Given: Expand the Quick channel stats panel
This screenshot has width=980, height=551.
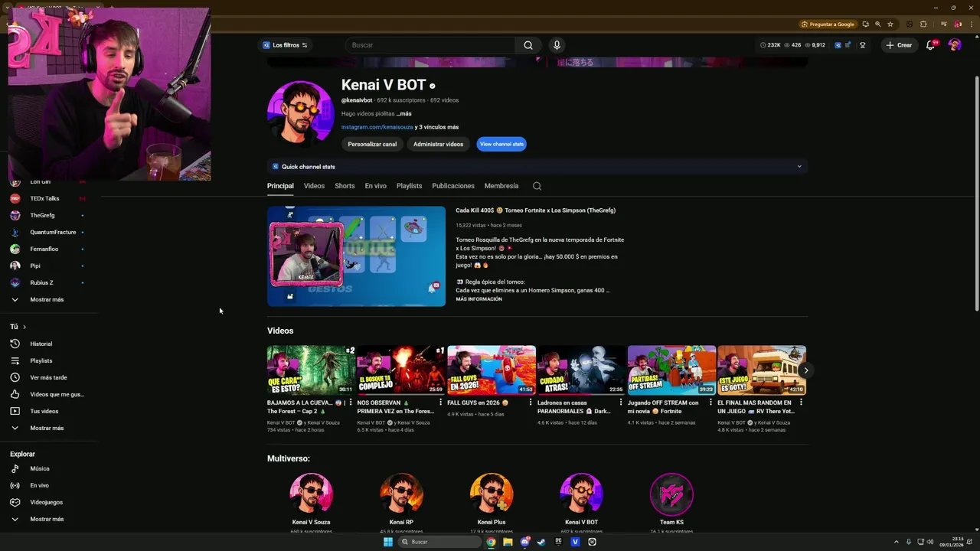Looking at the screenshot, I should click(799, 167).
